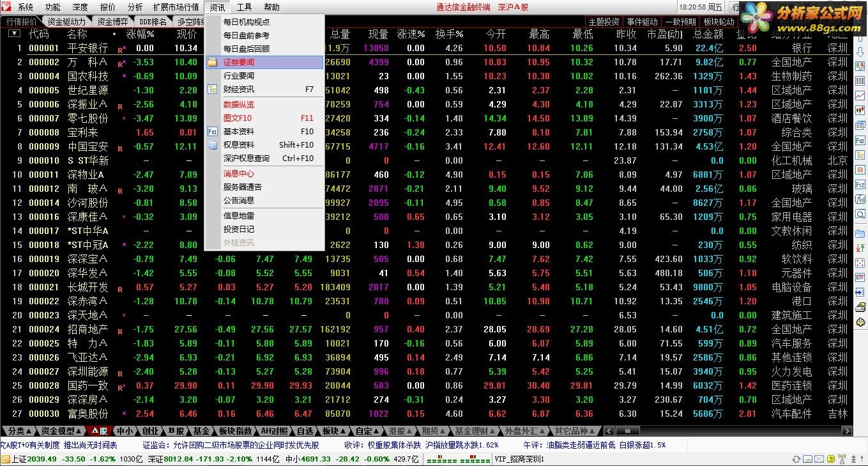The width and height of the screenshot is (868, 466).
Task: Switch to the 资金驱动力 tab
Action: 66,22
